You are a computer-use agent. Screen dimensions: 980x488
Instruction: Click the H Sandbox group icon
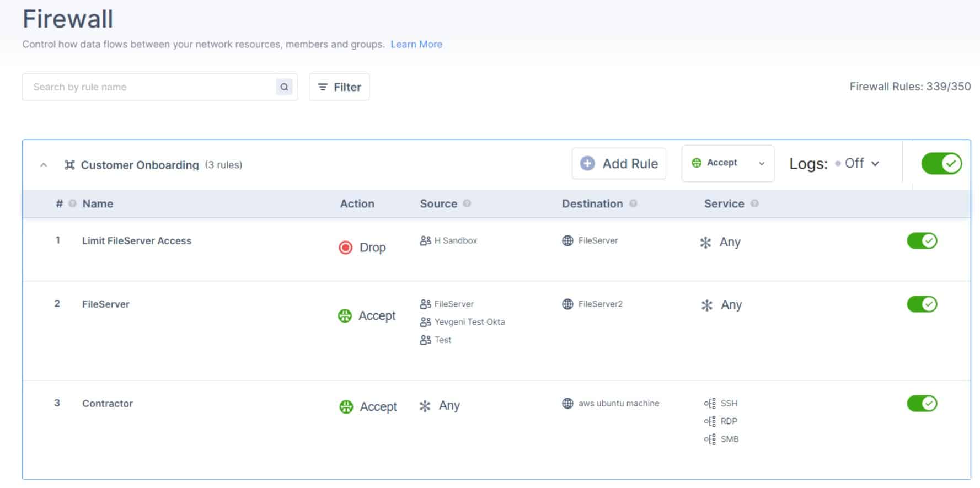425,240
